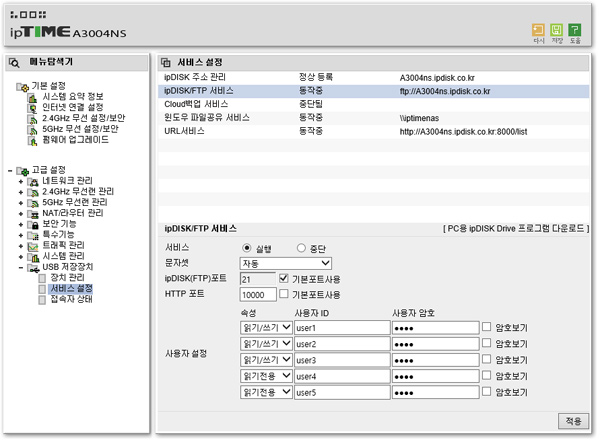Viewport: 600px width, 442px height.
Task: Check 암호보기 for user3
Action: point(486,359)
